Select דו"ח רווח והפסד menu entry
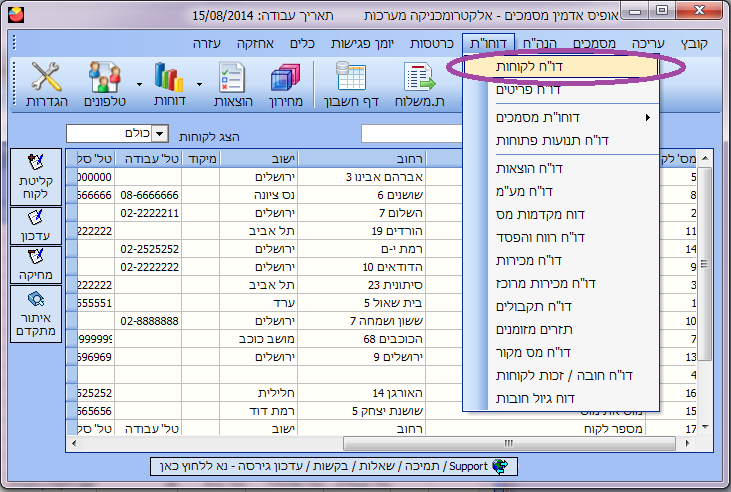 (x=561, y=237)
